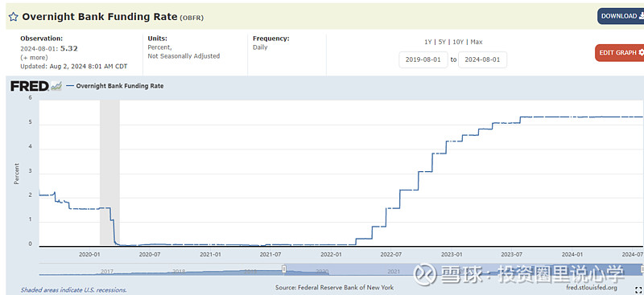Click the Overnight Bank Funding Rate title
The image size is (644, 295).
[100, 17]
